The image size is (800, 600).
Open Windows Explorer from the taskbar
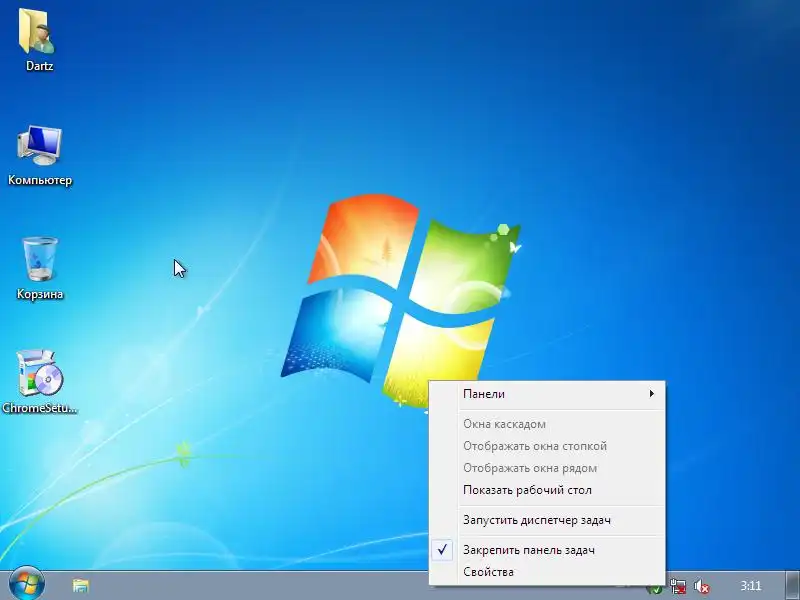tap(81, 586)
